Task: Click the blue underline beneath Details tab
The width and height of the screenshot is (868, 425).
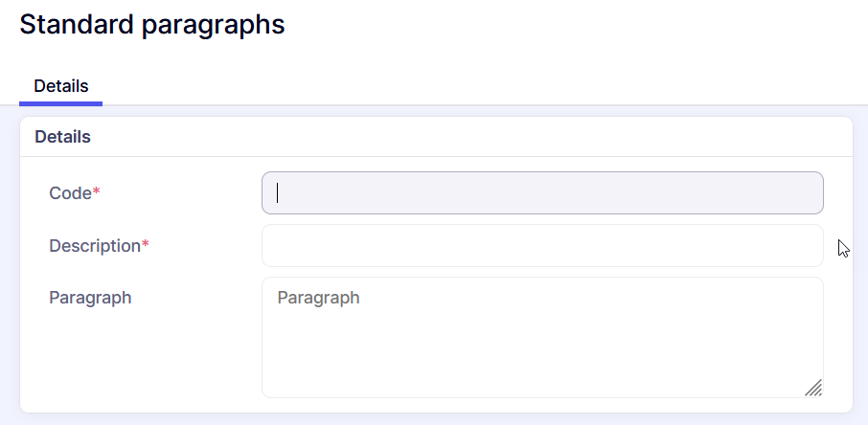Action: [x=61, y=103]
